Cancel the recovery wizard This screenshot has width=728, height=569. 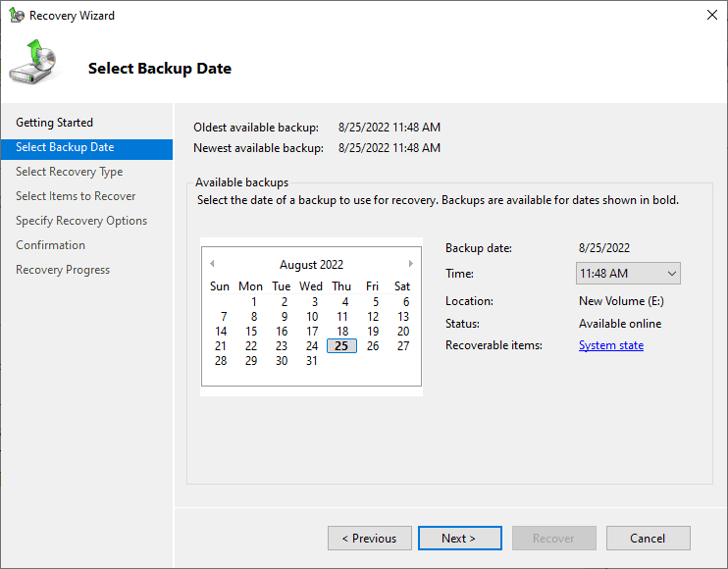tap(648, 538)
